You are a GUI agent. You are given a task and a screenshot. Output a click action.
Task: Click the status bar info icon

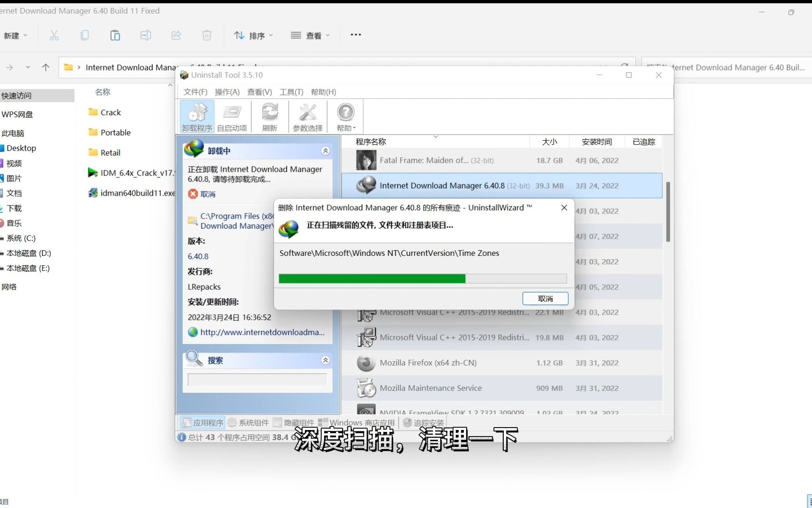[182, 437]
